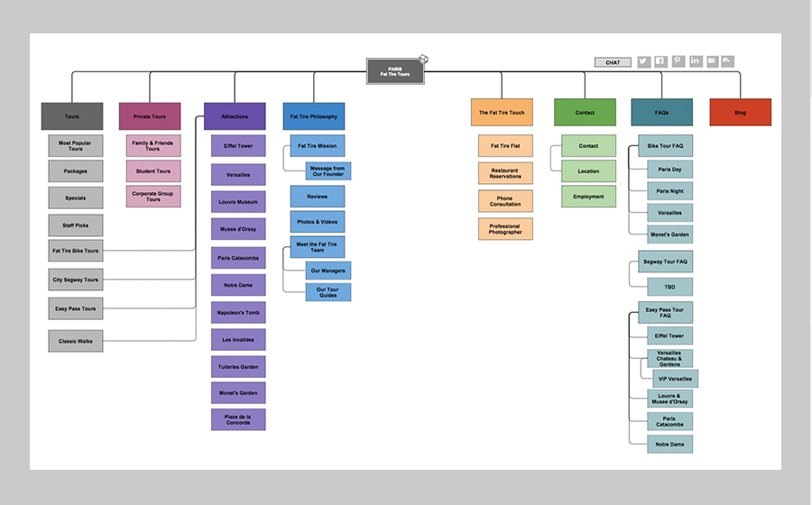Click the Paris Night box
The image size is (812, 505).
pyautogui.click(x=670, y=191)
